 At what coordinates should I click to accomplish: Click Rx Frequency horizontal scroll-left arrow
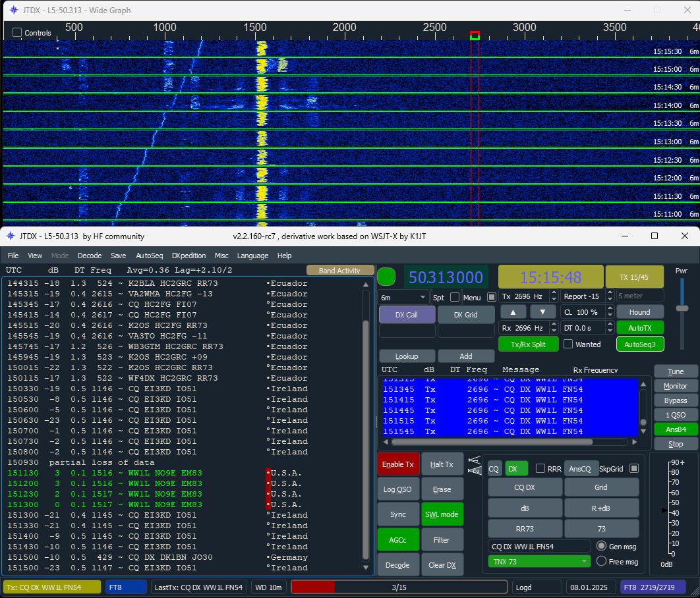point(386,442)
